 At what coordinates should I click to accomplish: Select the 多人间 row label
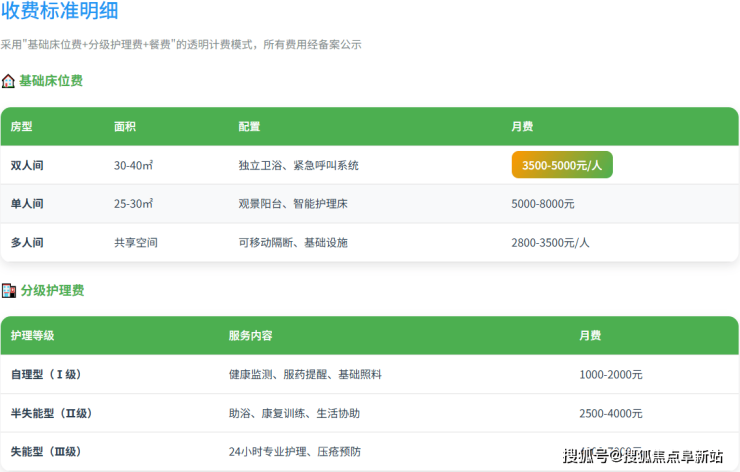[27, 242]
